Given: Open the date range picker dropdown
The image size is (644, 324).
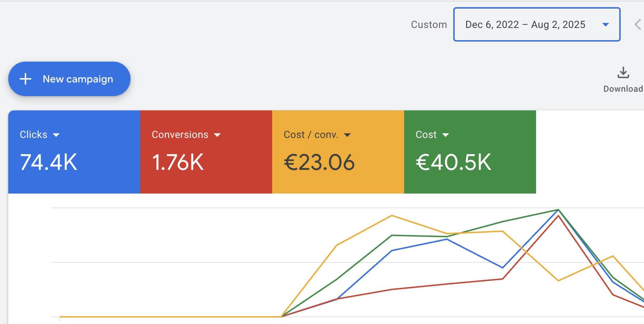Looking at the screenshot, I should (537, 24).
